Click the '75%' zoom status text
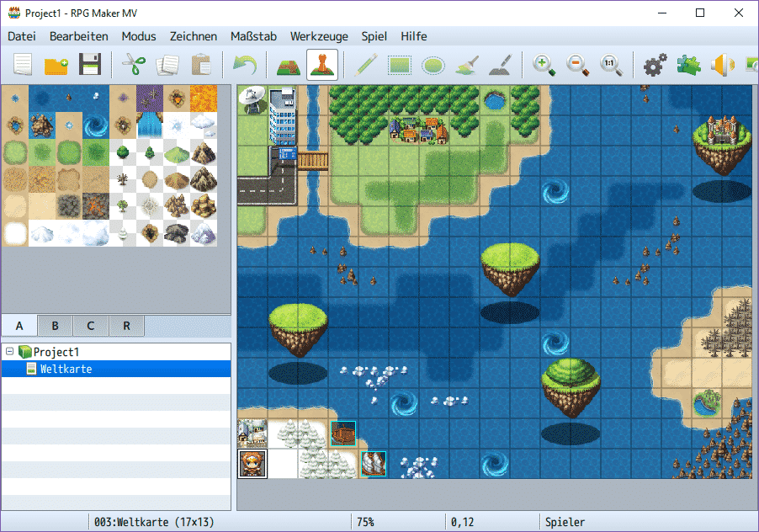 pos(365,522)
